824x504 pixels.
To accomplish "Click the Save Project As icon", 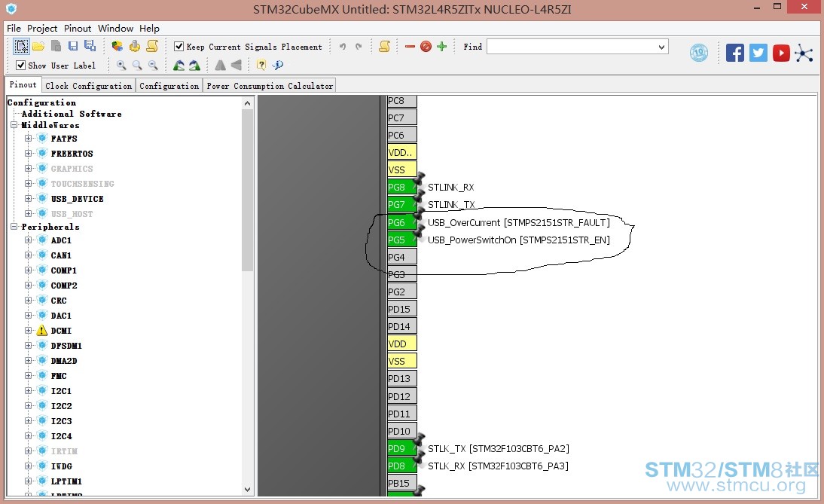I will coord(90,46).
